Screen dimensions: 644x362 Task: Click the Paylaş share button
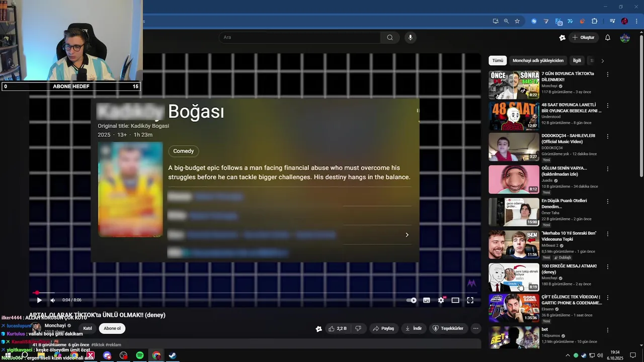click(x=383, y=328)
